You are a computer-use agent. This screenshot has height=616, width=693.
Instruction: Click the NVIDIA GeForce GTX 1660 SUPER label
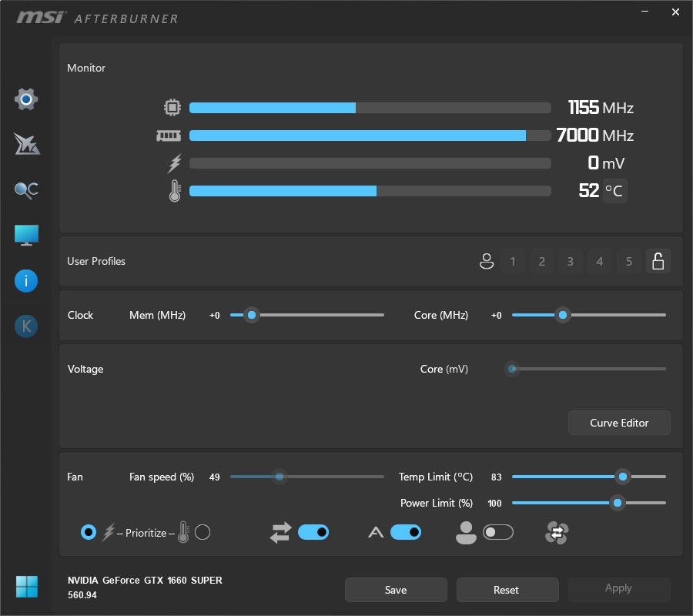pyautogui.click(x=145, y=581)
